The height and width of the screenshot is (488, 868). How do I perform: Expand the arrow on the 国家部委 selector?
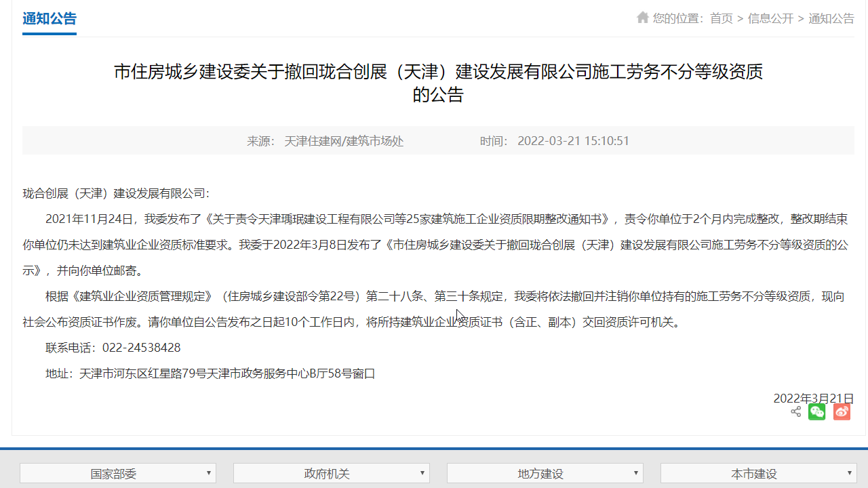point(209,473)
